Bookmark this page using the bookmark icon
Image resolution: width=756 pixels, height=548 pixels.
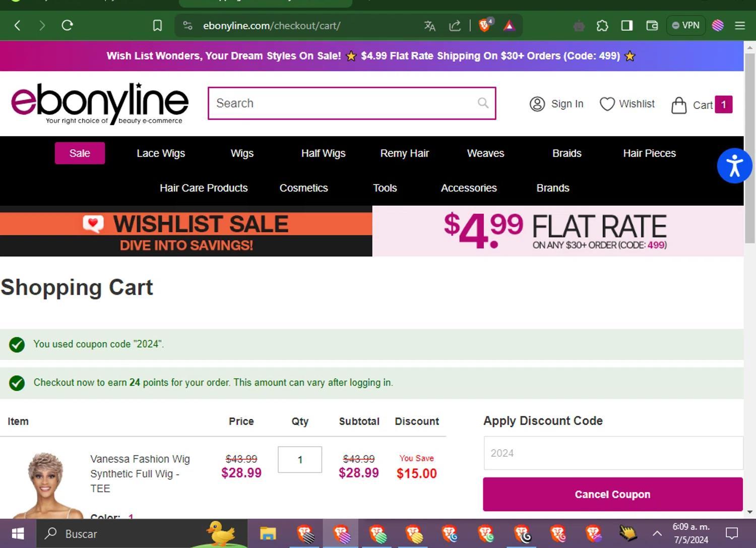pos(157,25)
